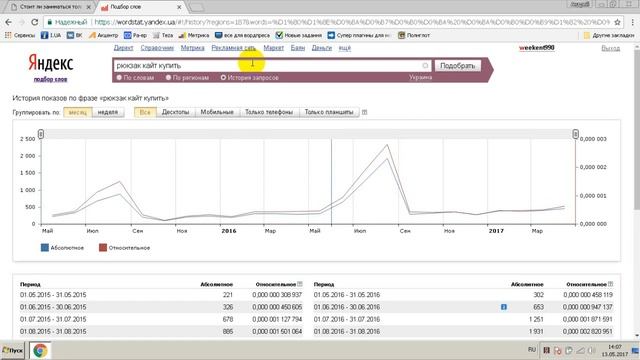Open the Украина region selector
Screen dimensions: 640x360
(x=420, y=78)
